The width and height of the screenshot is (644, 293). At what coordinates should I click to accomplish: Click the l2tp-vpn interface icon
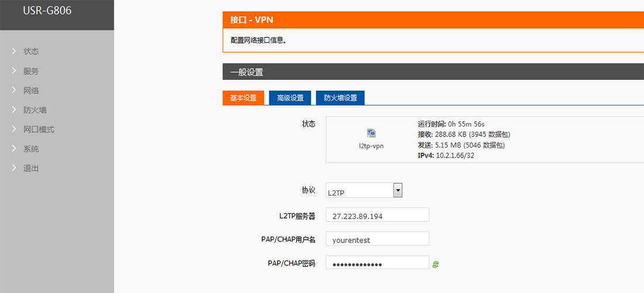coord(371,133)
